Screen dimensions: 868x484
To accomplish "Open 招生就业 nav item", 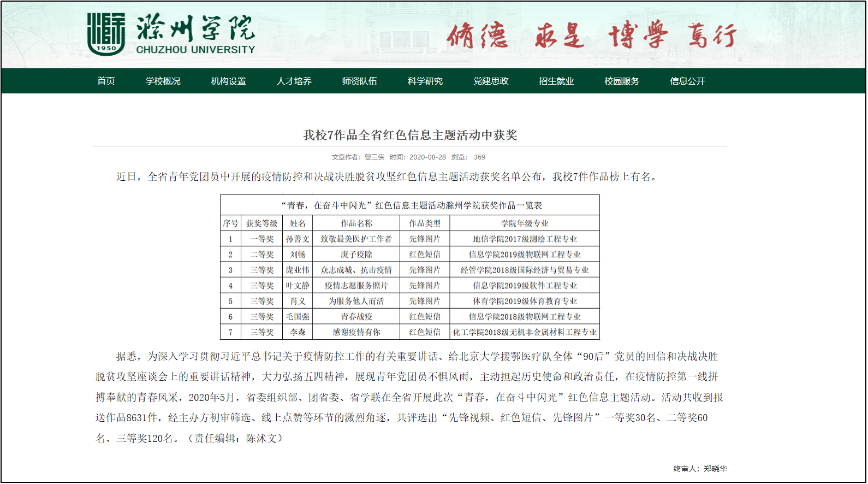I will (x=556, y=81).
